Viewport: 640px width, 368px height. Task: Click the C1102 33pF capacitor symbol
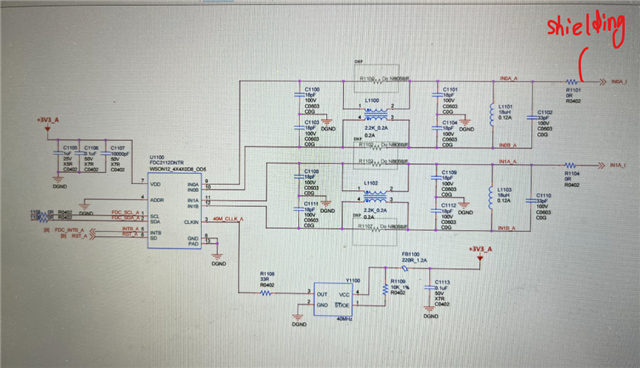click(532, 117)
